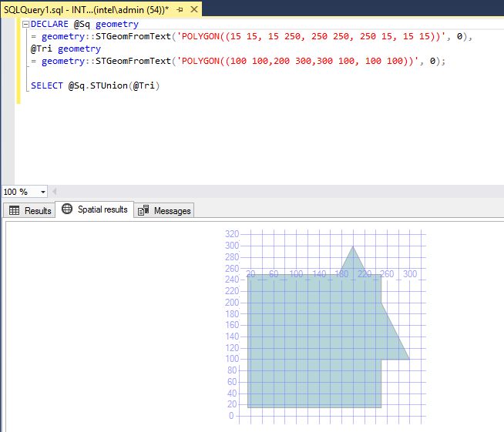The height and width of the screenshot is (432, 504).
Task: Click the first STGeomFromText function call
Action: (x=133, y=36)
